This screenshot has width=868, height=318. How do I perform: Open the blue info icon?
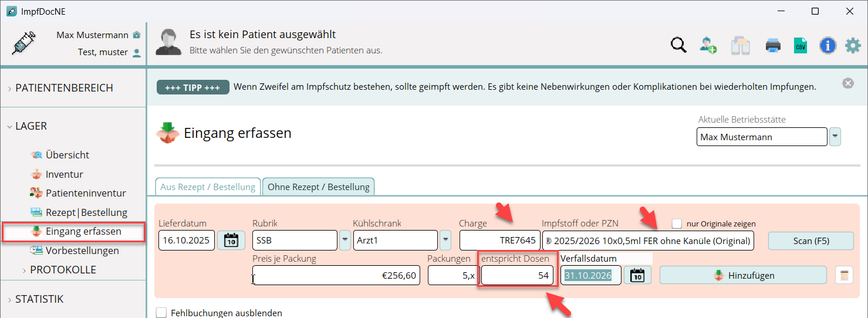[828, 45]
